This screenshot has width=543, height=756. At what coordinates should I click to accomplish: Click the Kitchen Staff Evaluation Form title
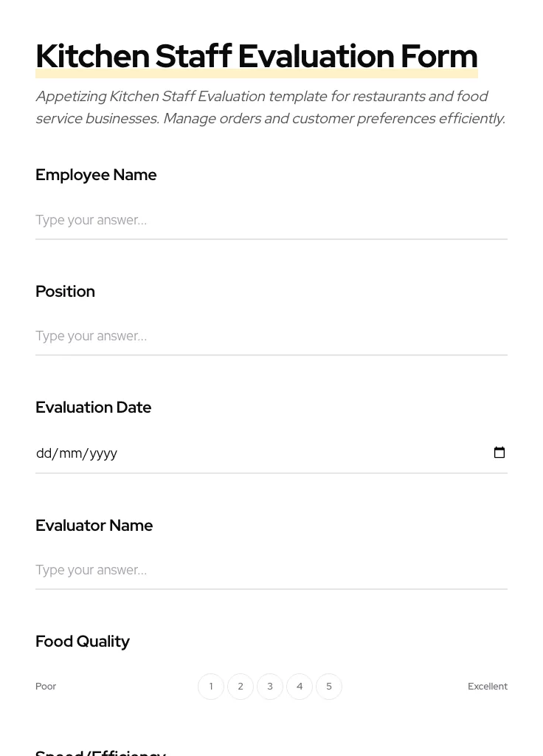(256, 55)
